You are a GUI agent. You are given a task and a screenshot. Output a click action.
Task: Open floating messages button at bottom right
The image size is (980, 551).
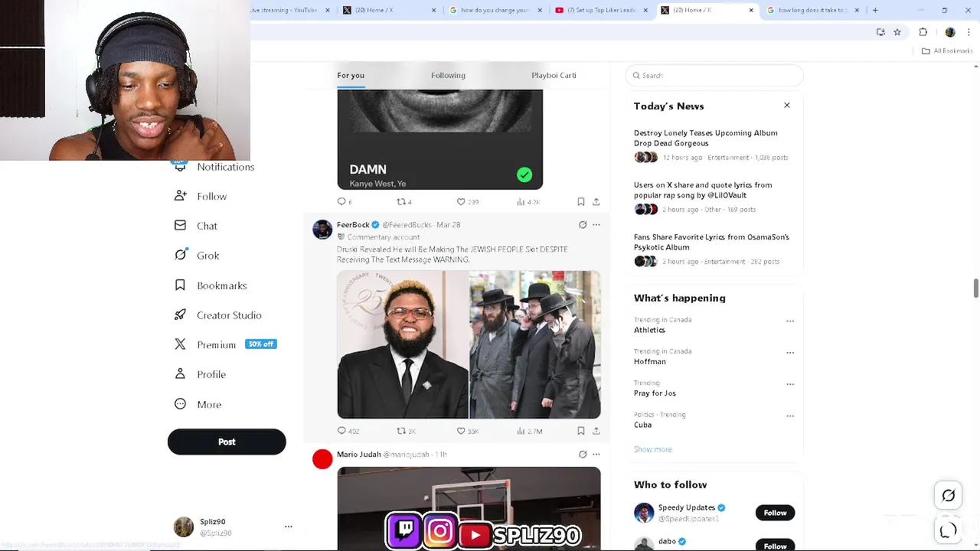click(x=948, y=530)
